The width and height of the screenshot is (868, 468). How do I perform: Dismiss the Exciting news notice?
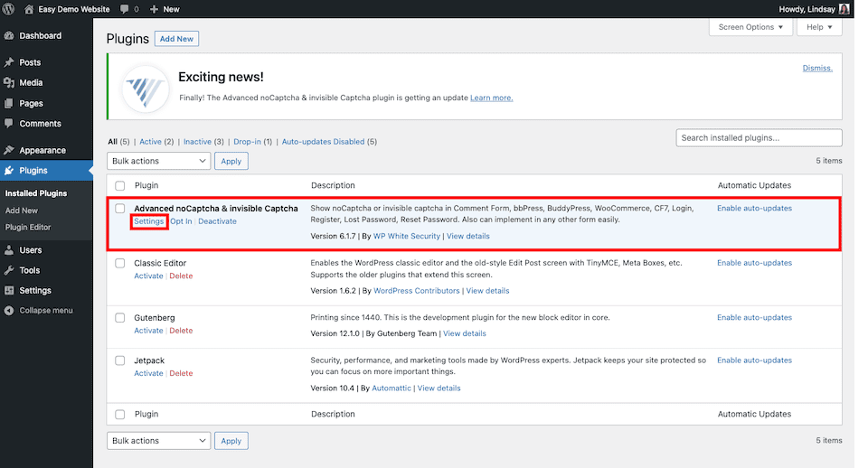click(x=817, y=68)
